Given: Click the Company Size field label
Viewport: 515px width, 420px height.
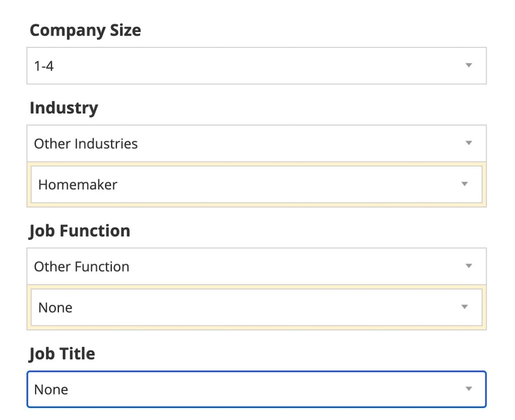Looking at the screenshot, I should (x=85, y=30).
